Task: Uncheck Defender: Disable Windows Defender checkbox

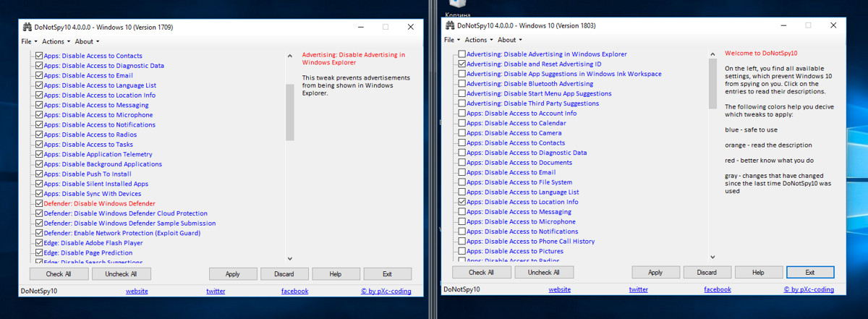Action: pos(39,204)
